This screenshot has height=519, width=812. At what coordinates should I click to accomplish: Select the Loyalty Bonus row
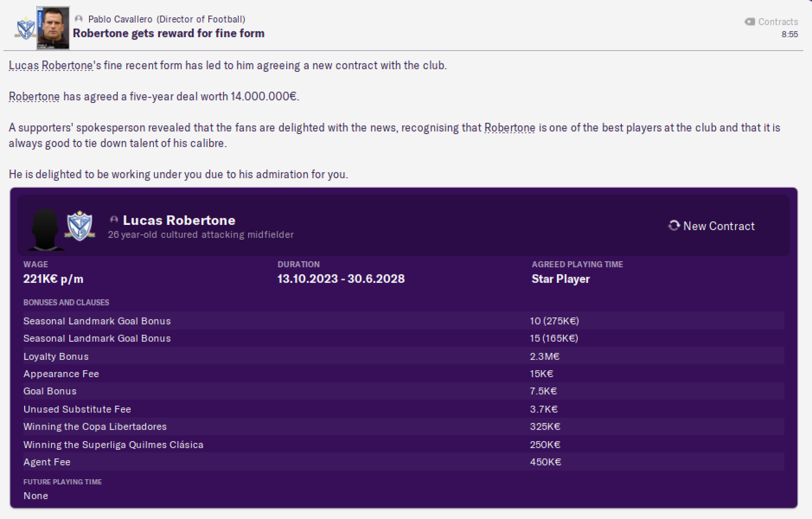403,356
